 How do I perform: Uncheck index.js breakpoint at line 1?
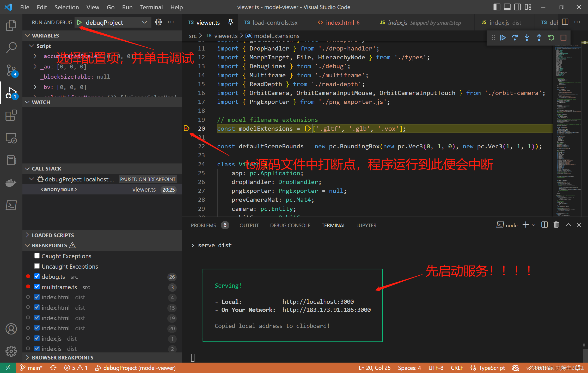click(37, 338)
